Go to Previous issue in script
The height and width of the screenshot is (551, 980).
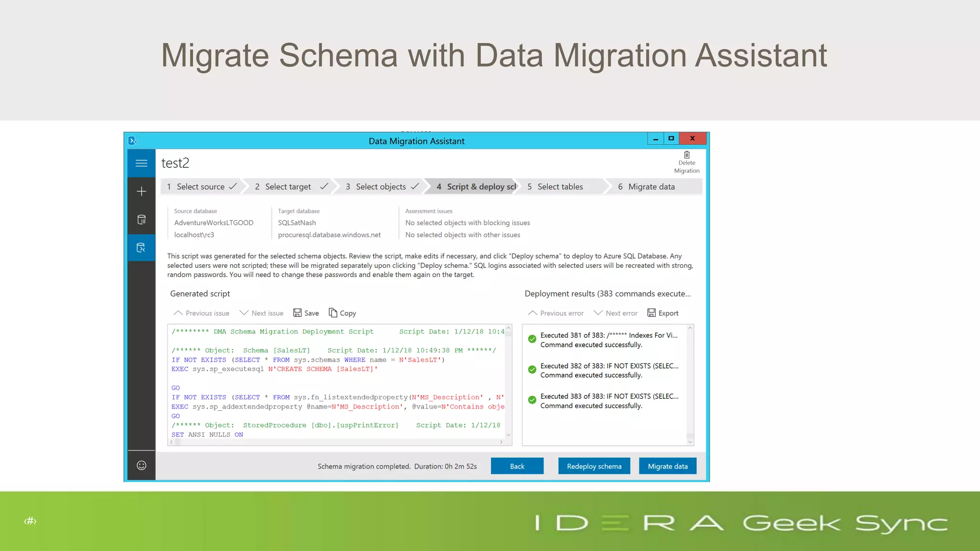201,313
